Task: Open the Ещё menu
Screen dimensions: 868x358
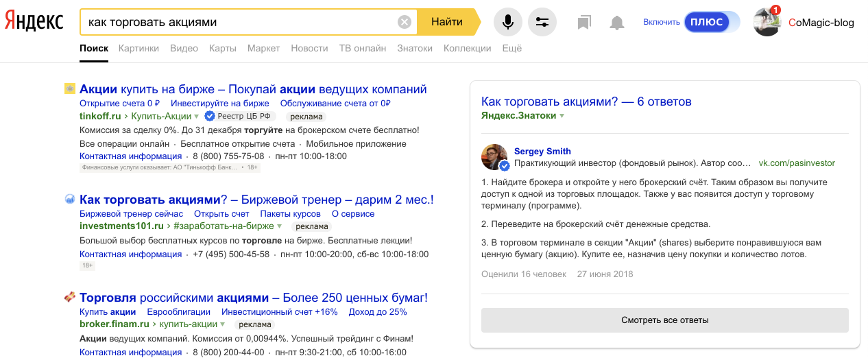Action: click(511, 48)
